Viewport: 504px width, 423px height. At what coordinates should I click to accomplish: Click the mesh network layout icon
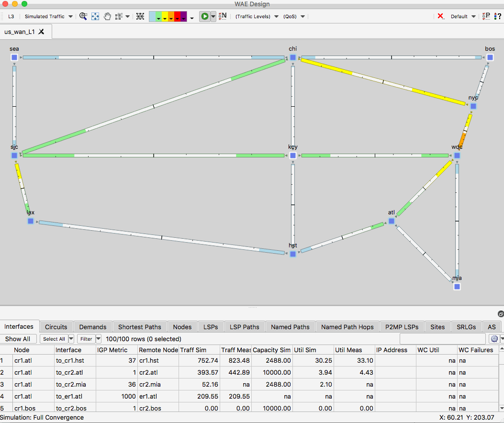pyautogui.click(x=140, y=16)
